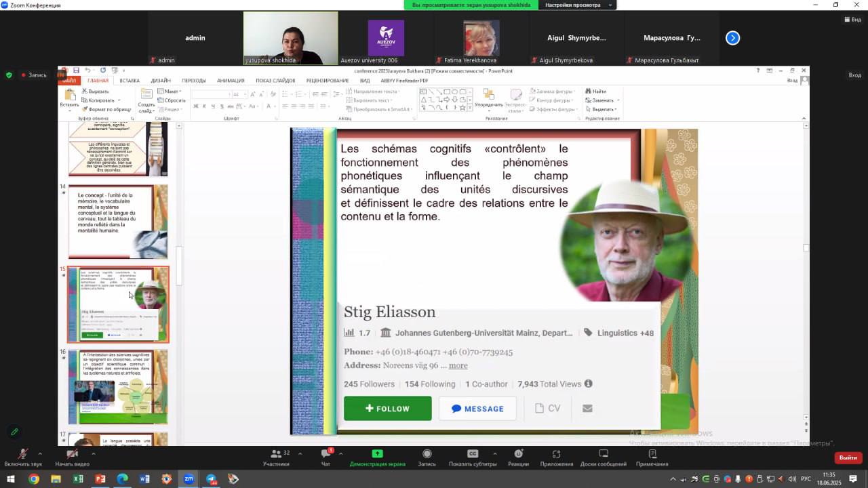868x488 pixels.
Task: Select slide 15 thumbnail with Stig Eliasson
Action: point(118,304)
